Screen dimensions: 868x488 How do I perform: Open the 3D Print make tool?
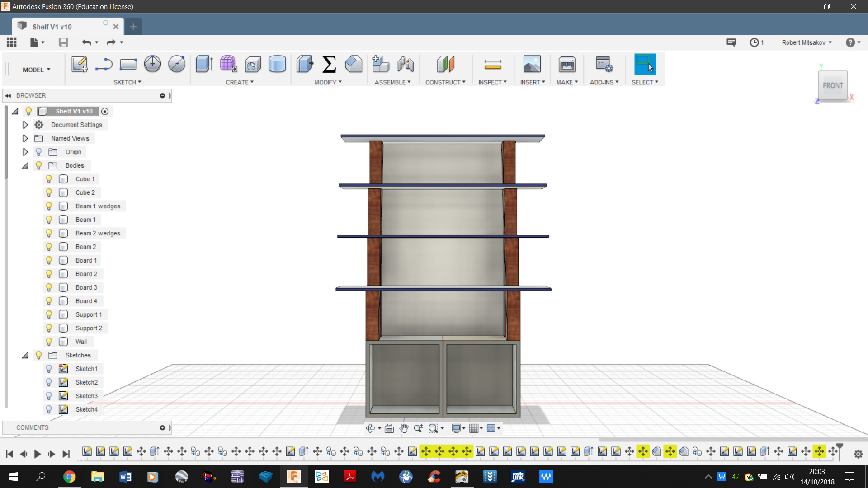pos(567,64)
